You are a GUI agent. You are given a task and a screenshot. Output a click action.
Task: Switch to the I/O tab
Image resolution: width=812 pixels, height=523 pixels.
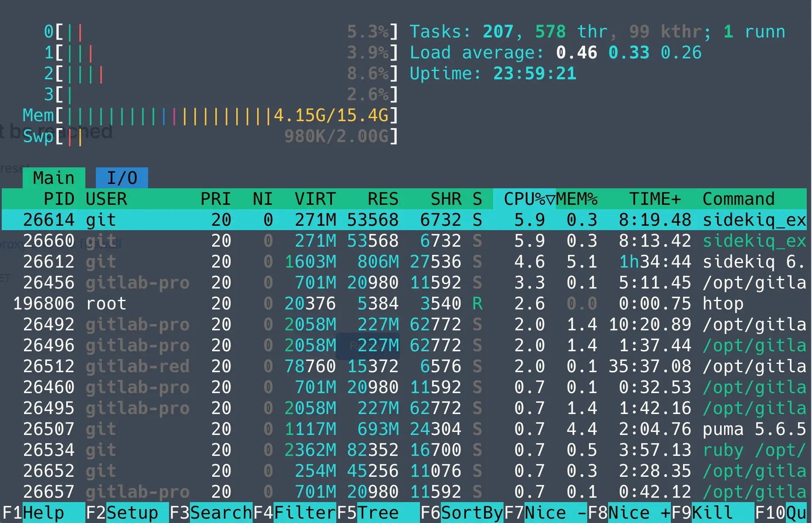pos(121,177)
